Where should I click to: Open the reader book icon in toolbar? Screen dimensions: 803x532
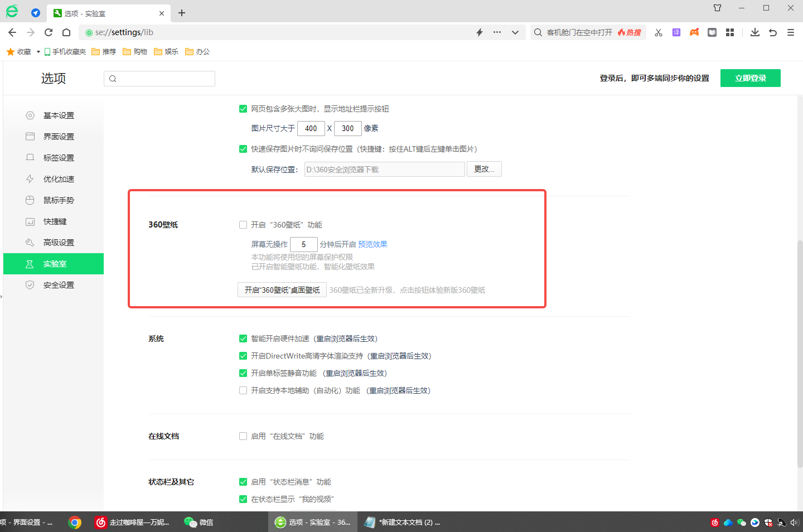coord(712,32)
